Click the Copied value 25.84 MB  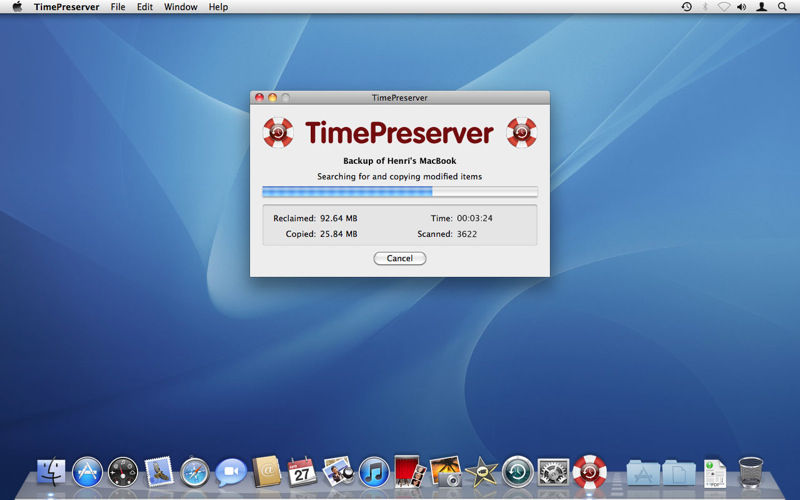[x=339, y=234]
